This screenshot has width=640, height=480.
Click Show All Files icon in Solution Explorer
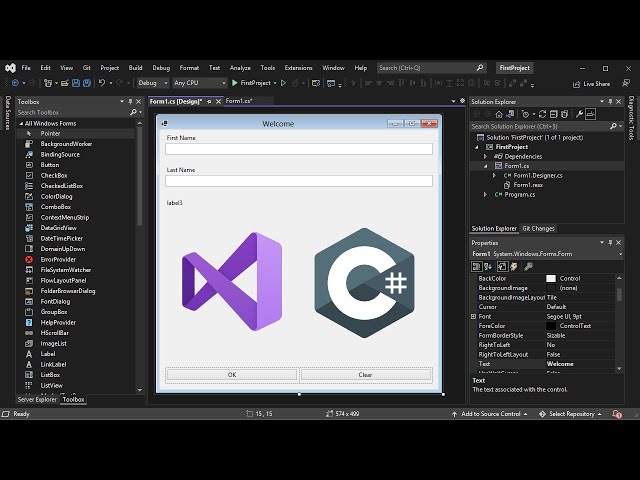[x=564, y=114]
